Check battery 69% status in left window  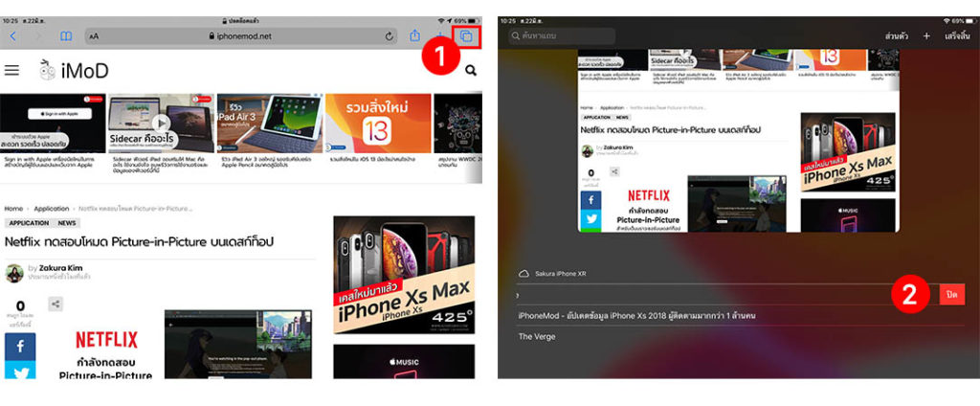tap(467, 21)
